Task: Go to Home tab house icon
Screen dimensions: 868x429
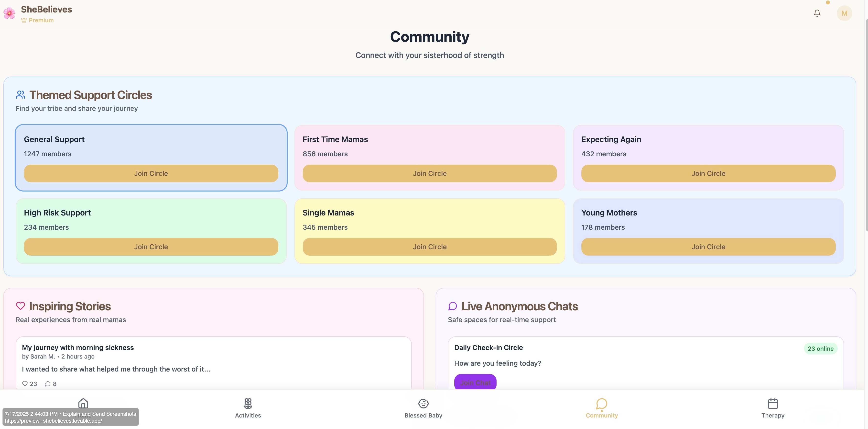Action: [x=83, y=403]
